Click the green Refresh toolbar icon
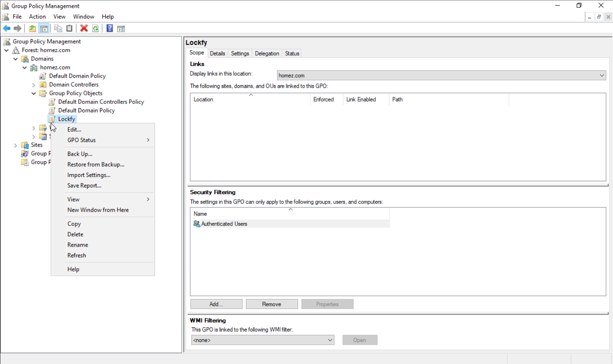This screenshot has width=613, height=364. (x=95, y=28)
